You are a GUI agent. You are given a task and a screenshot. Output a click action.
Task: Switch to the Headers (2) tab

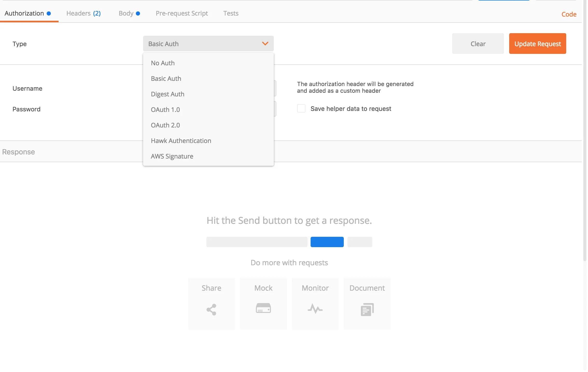pos(83,13)
